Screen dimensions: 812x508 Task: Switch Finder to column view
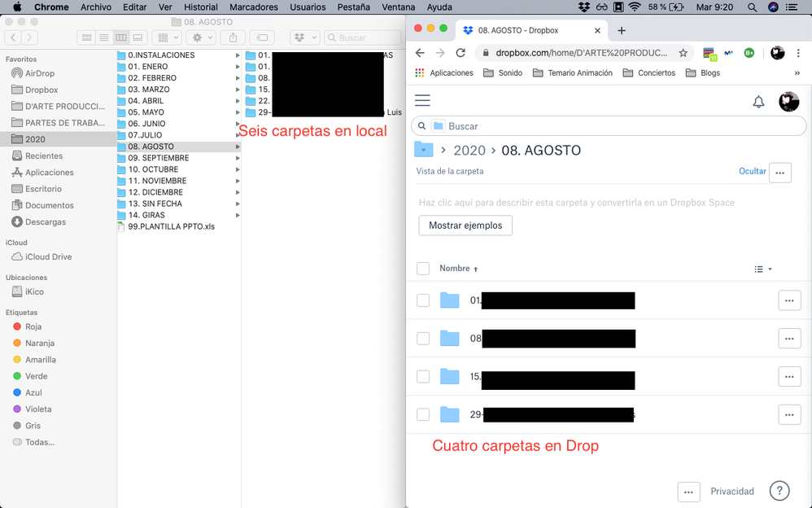[120, 37]
